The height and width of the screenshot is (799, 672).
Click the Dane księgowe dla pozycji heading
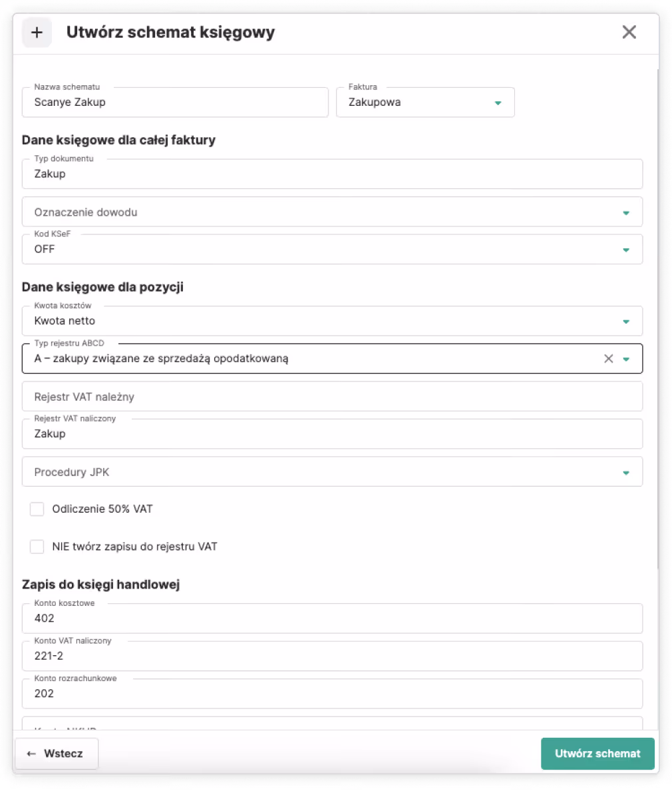[x=102, y=287]
